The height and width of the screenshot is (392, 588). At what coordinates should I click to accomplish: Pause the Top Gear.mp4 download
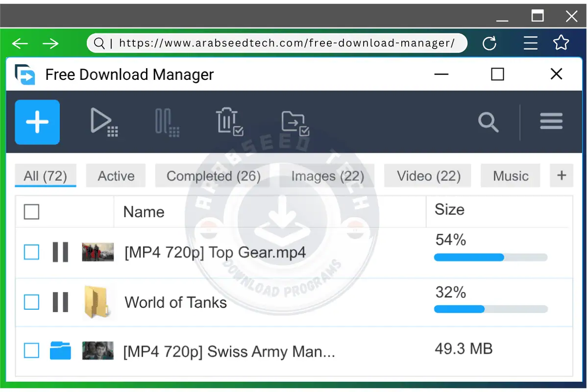click(x=60, y=252)
